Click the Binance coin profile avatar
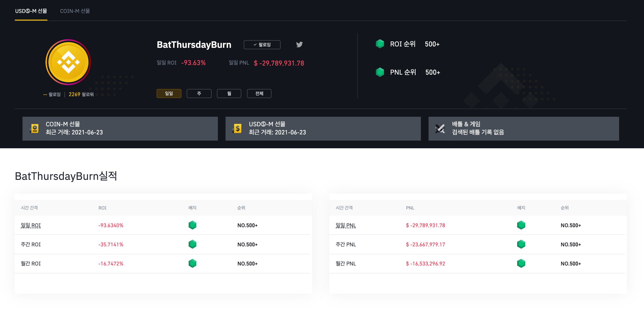644x309 pixels. point(68,62)
